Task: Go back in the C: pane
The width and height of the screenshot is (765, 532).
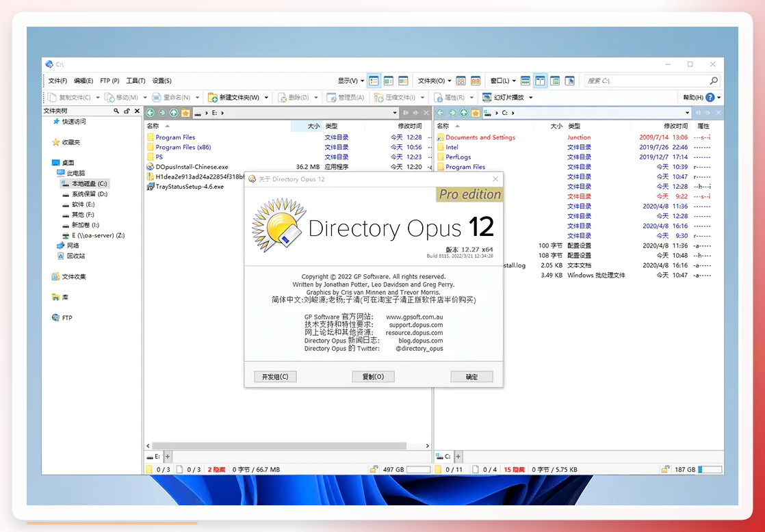Action: click(x=440, y=113)
